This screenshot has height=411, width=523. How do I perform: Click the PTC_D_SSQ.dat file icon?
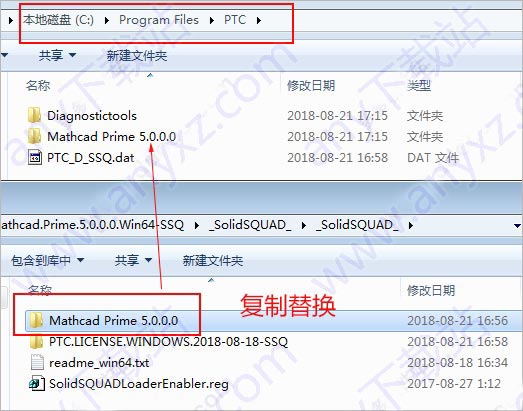[x=35, y=157]
